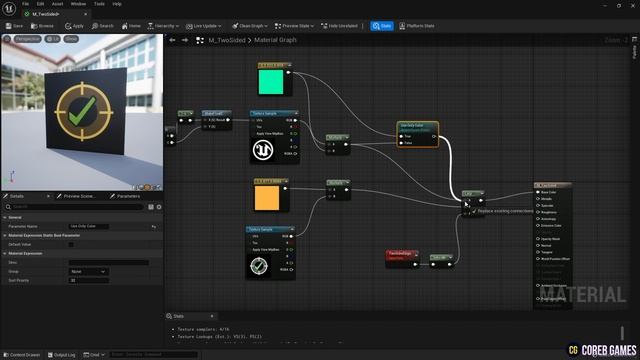Click the graph back navigation arrow

tap(172, 40)
